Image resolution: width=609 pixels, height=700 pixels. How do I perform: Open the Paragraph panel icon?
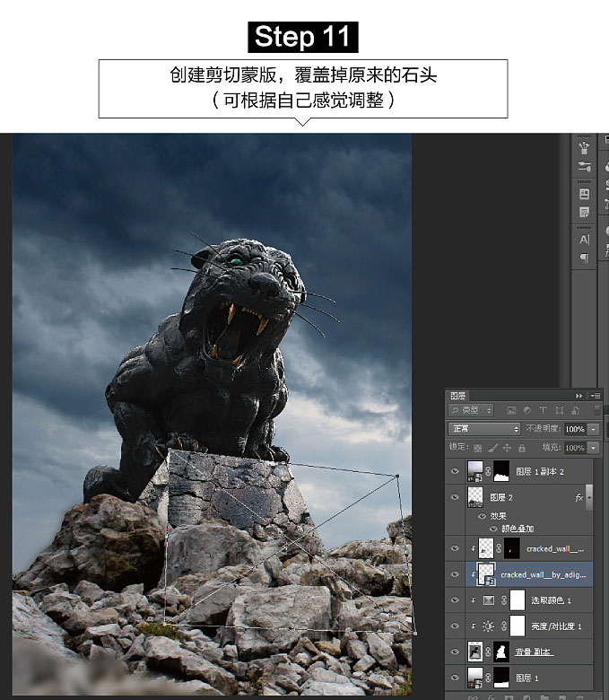[x=584, y=258]
